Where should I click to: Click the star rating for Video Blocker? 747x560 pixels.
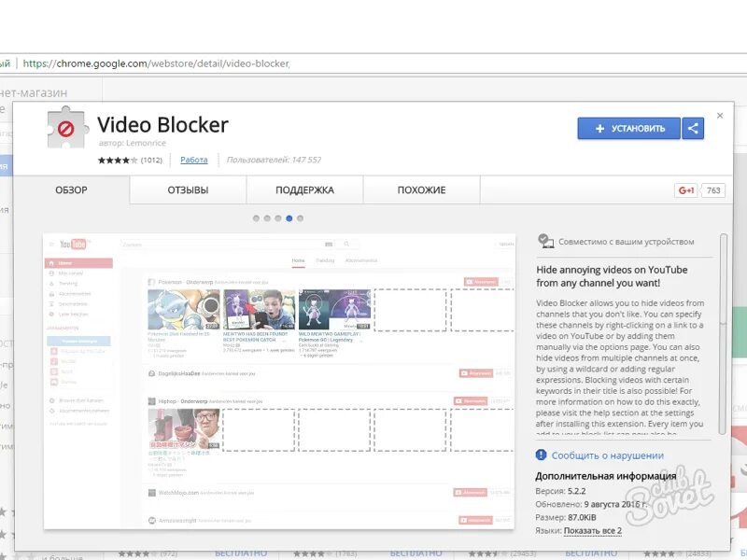click(118, 160)
